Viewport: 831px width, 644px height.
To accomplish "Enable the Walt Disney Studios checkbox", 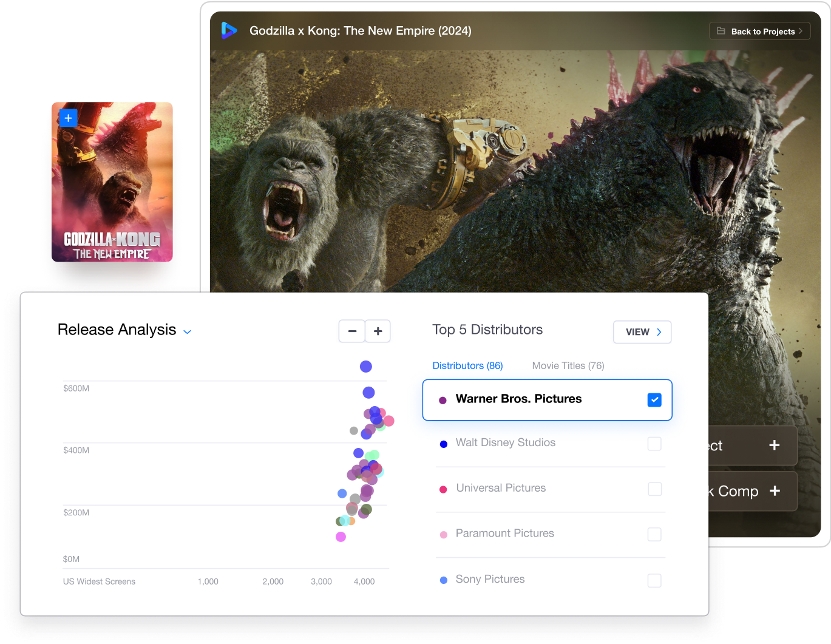I will pos(654,444).
